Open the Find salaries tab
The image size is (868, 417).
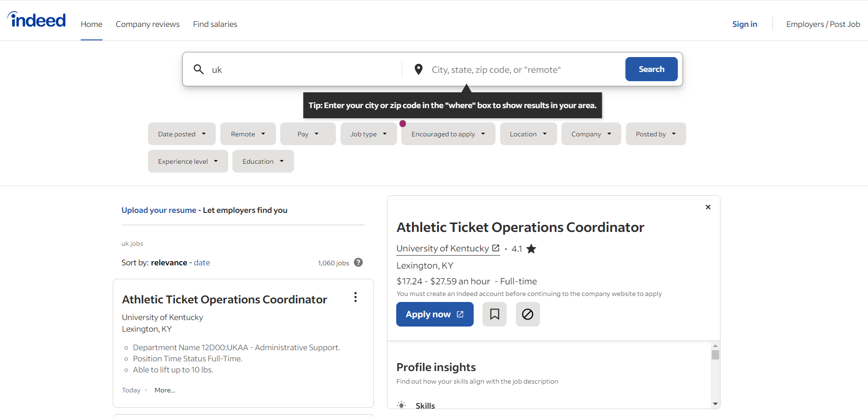tap(215, 24)
